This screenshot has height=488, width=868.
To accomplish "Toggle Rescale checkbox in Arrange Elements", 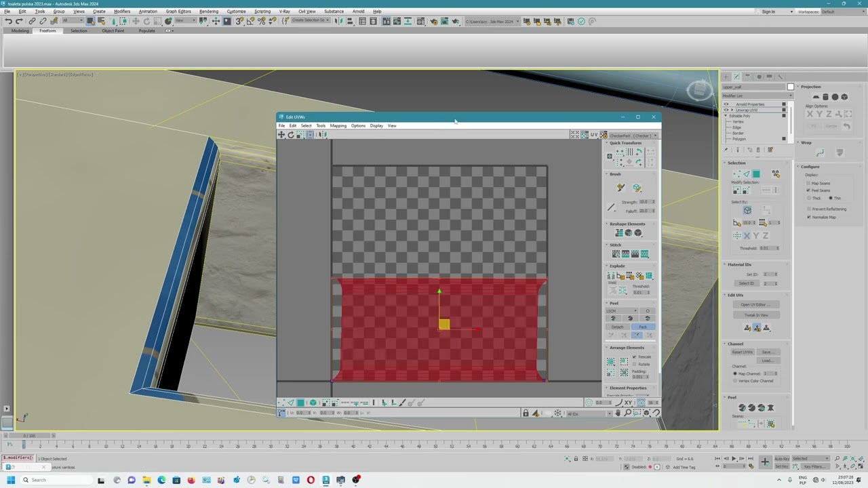I will click(x=635, y=357).
